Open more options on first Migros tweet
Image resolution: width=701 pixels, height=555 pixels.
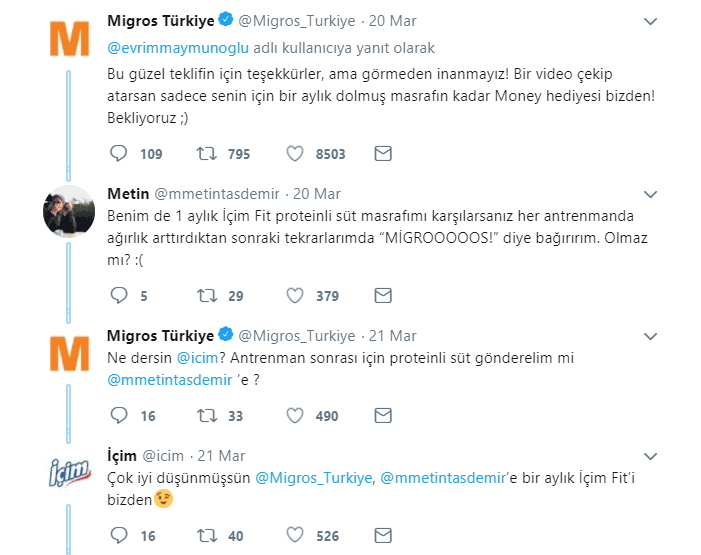[x=651, y=20]
